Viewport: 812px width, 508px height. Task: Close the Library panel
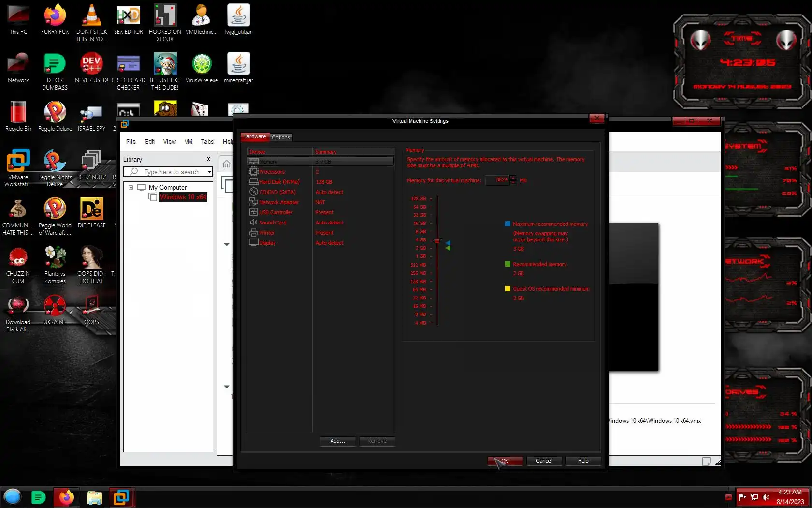coord(208,159)
